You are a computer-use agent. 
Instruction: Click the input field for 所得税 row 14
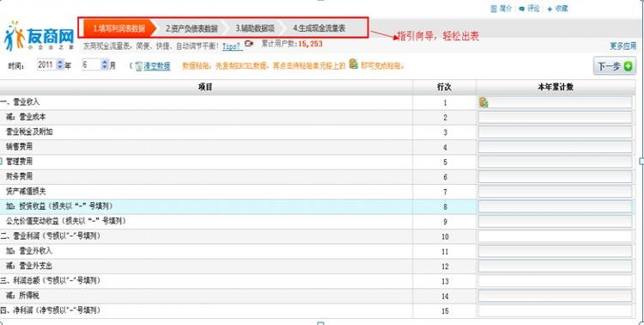(555, 297)
